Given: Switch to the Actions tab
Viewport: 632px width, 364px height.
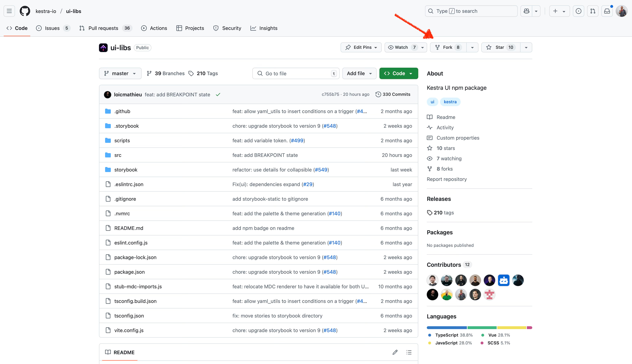Looking at the screenshot, I should click(154, 28).
